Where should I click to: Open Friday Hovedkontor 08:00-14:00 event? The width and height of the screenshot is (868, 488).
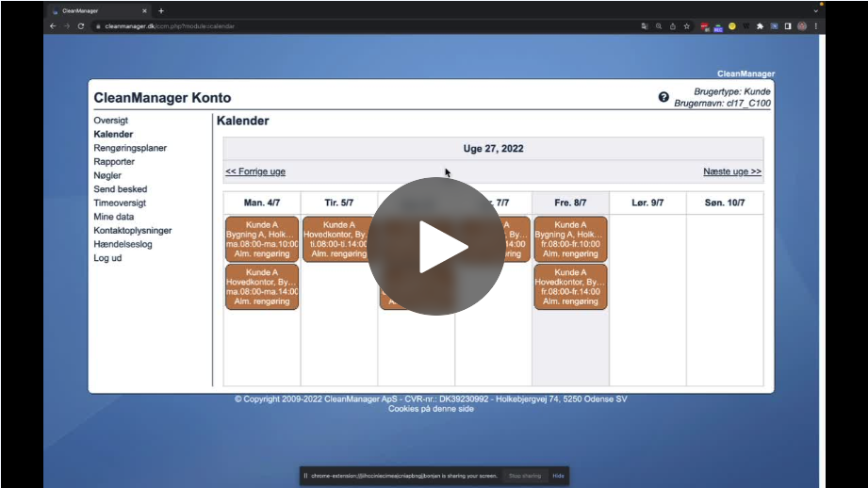click(x=570, y=286)
